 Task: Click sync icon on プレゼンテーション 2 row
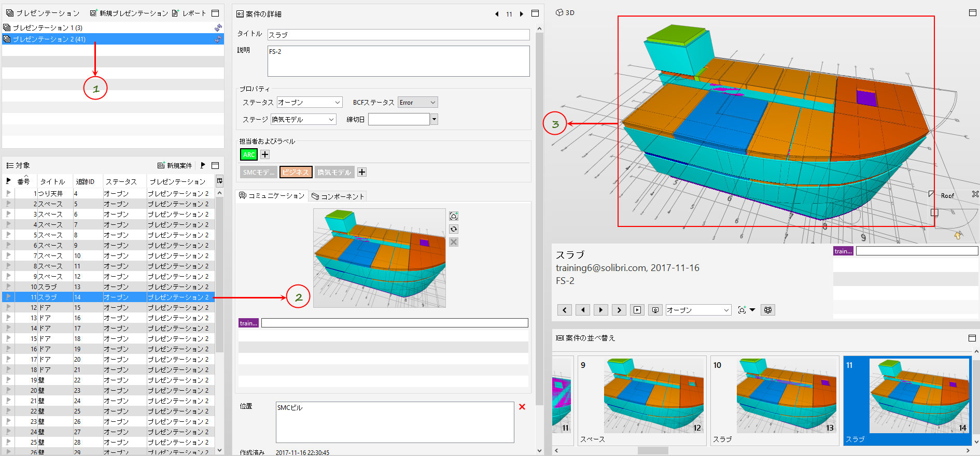pyautogui.click(x=218, y=39)
